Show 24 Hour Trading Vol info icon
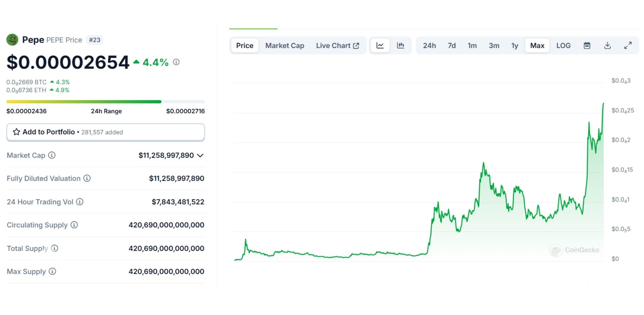Image resolution: width=644 pixels, height=315 pixels. [79, 202]
